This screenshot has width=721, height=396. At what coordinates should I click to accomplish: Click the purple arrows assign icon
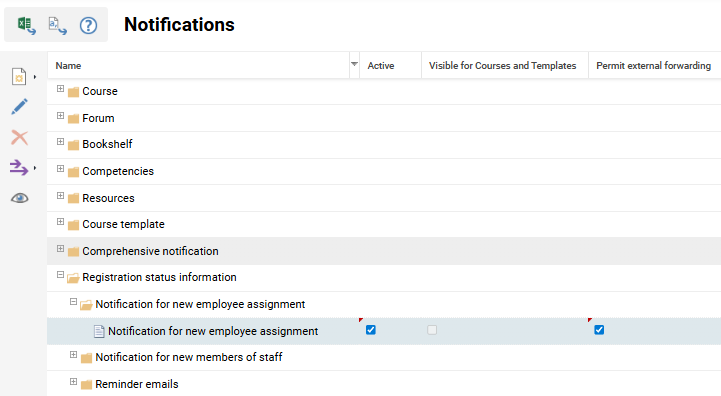19,168
